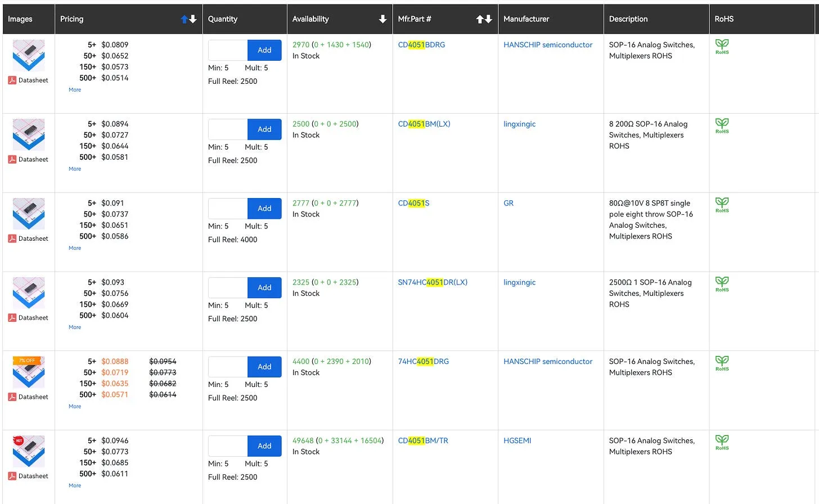Screen dimensions: 819x504
Task: Open the GR manufacturer link
Action: [x=508, y=204]
